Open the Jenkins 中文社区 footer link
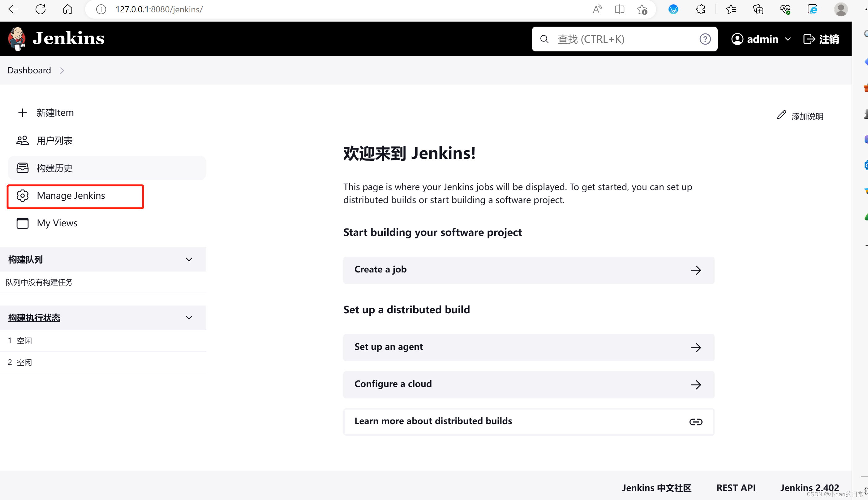The image size is (868, 500). (656, 488)
